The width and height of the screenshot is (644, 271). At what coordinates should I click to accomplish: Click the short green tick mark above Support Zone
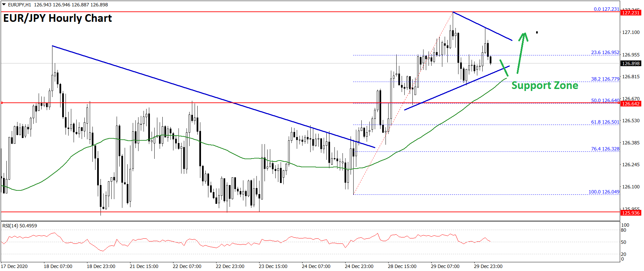504,68
